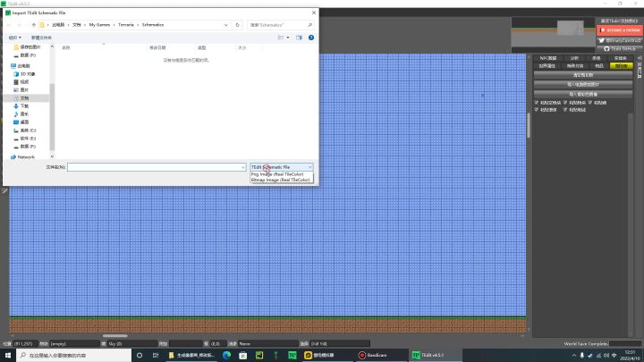Click the search magnifier in dialog

coord(310,25)
